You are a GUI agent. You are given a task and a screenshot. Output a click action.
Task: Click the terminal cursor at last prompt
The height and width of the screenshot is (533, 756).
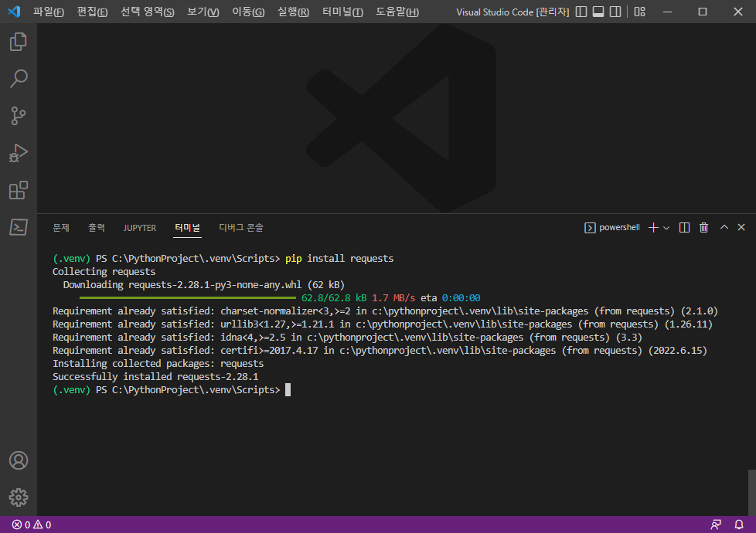click(x=288, y=389)
